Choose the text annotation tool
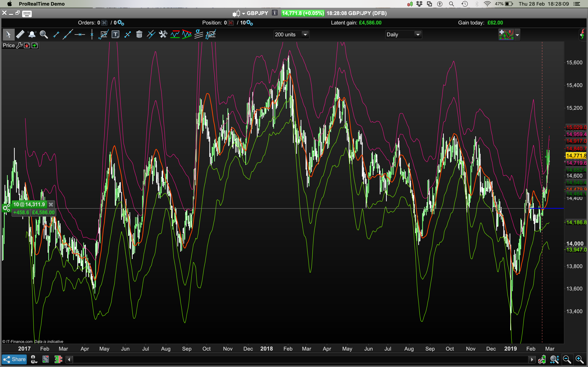Image resolution: width=588 pixels, height=367 pixels. click(115, 34)
